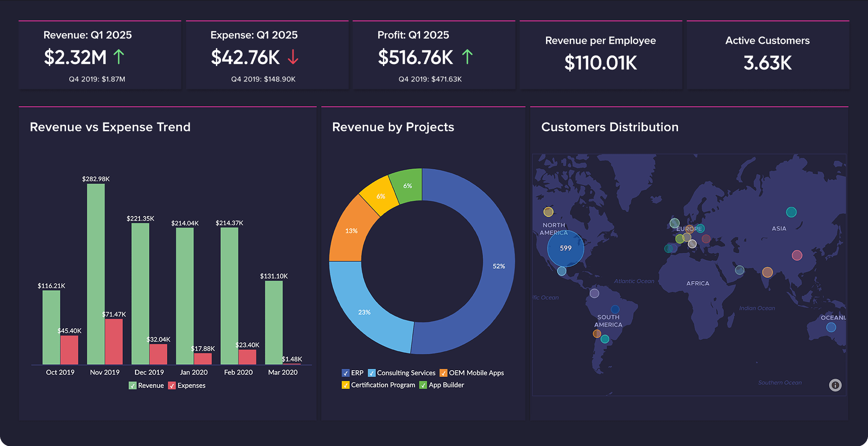Toggle App Builder legend checkbox
Image resolution: width=868 pixels, height=446 pixels.
423,385
